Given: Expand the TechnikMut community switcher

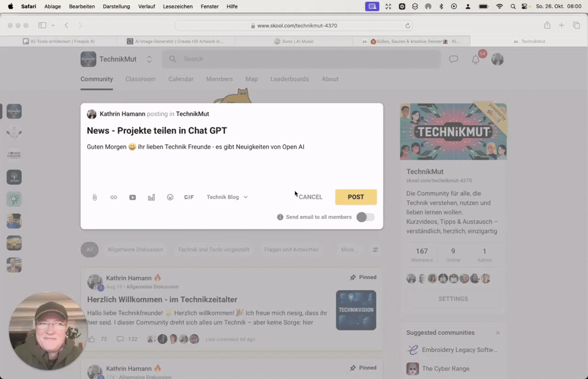Looking at the screenshot, I should (148, 59).
